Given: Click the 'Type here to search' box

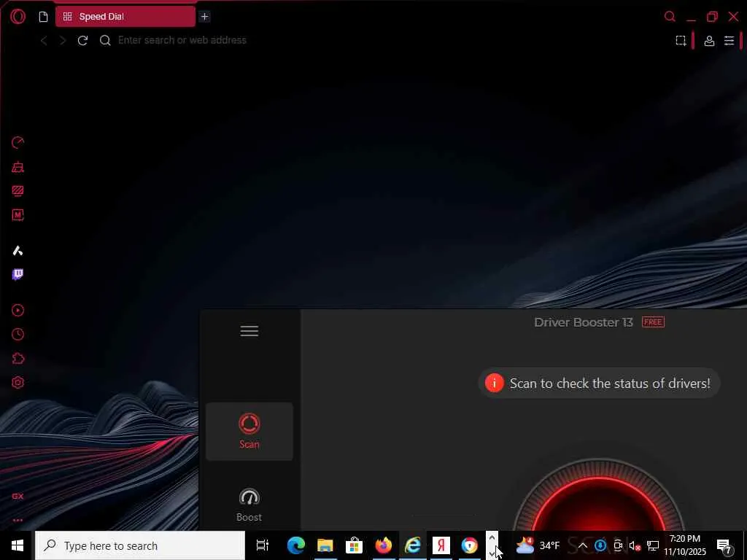Looking at the screenshot, I should (140, 545).
